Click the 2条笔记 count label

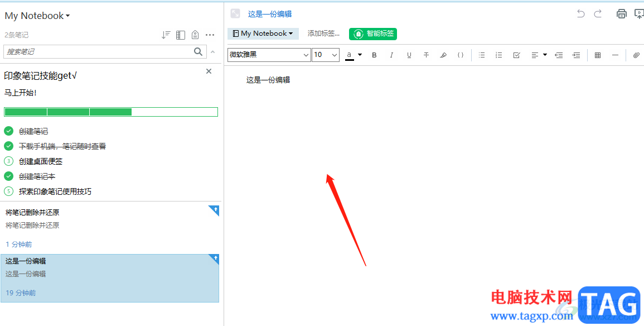coord(16,35)
